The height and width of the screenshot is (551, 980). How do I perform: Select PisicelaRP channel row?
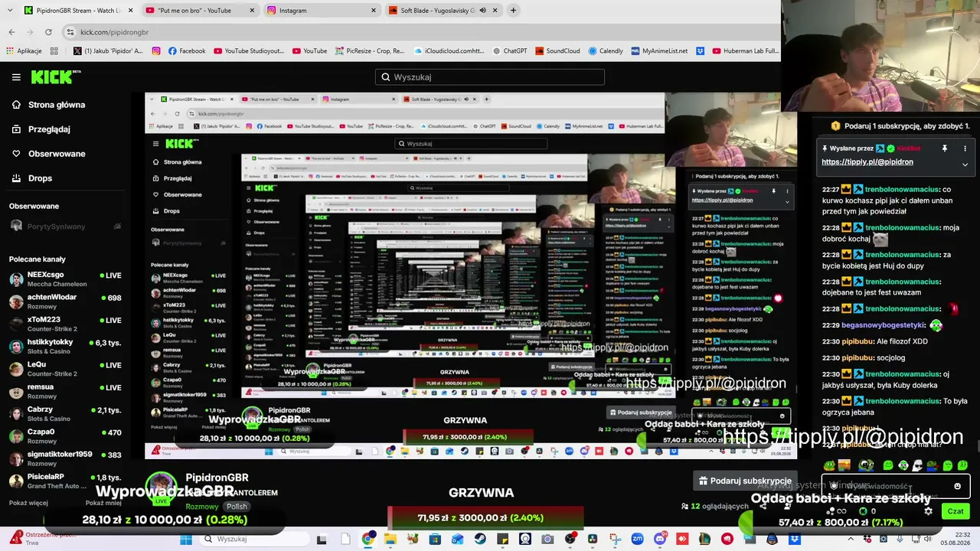65,481
